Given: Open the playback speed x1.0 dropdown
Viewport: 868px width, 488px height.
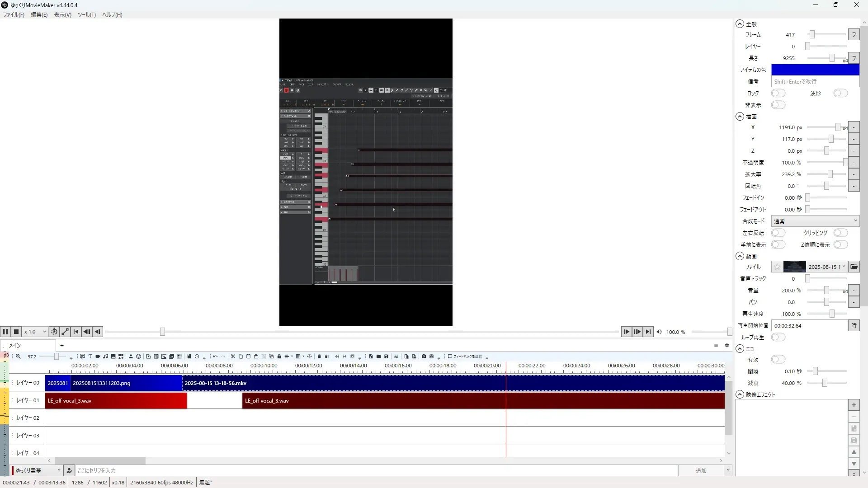Looking at the screenshot, I should [35, 332].
